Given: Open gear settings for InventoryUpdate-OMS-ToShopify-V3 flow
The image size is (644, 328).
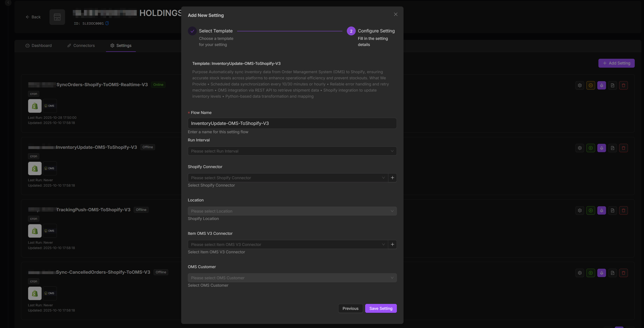Looking at the screenshot, I should pyautogui.click(x=580, y=148).
